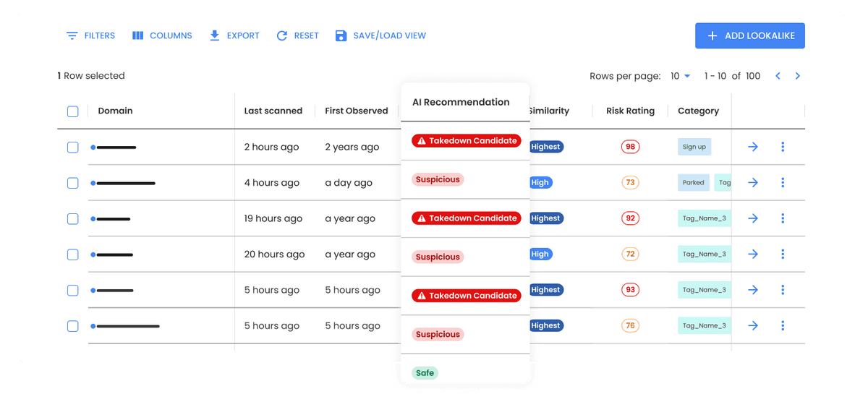
Task: Open details arrow for risk 98 row
Action: (752, 147)
